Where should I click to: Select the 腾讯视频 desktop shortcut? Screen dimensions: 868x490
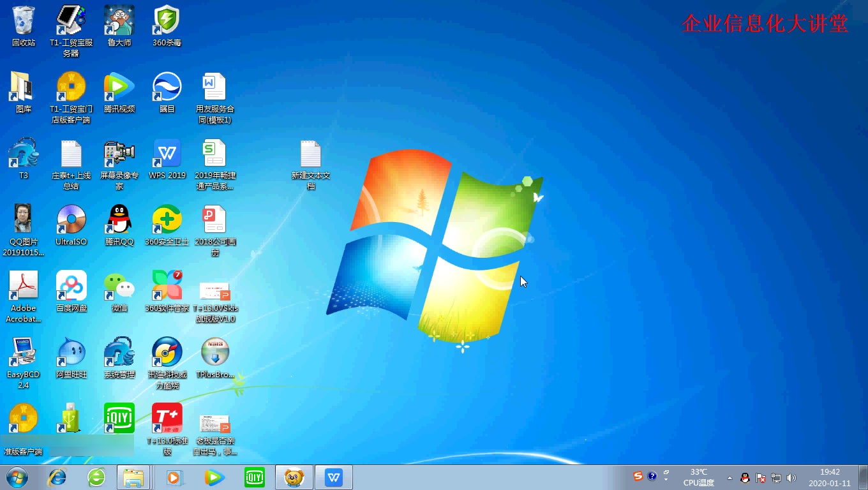tap(119, 93)
